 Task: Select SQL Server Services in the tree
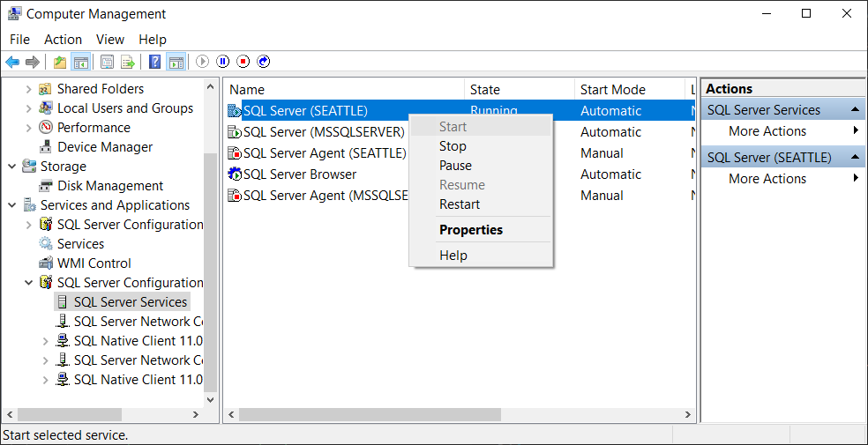click(131, 302)
